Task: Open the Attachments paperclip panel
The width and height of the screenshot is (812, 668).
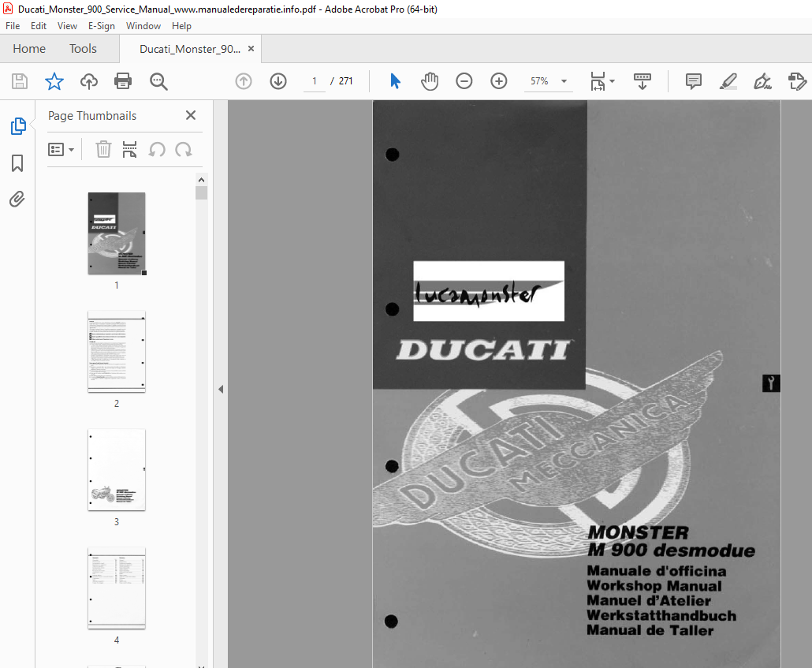Action: pos(17,199)
